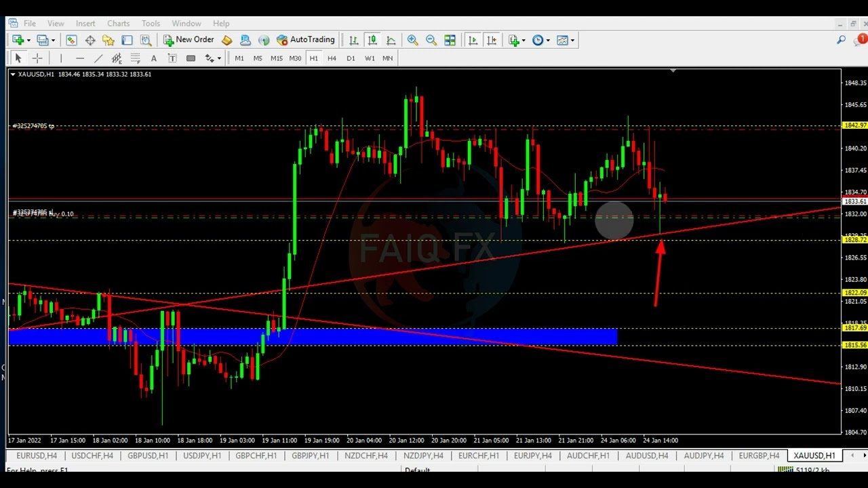Open the Strategy Tester icon
The height and width of the screenshot is (488, 868).
pyautogui.click(x=145, y=40)
